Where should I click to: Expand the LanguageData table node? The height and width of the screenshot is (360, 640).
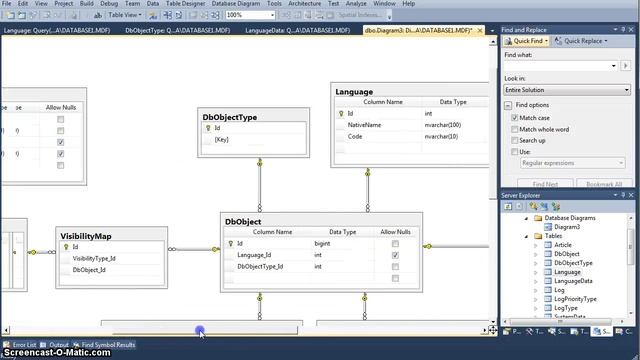[536, 281]
